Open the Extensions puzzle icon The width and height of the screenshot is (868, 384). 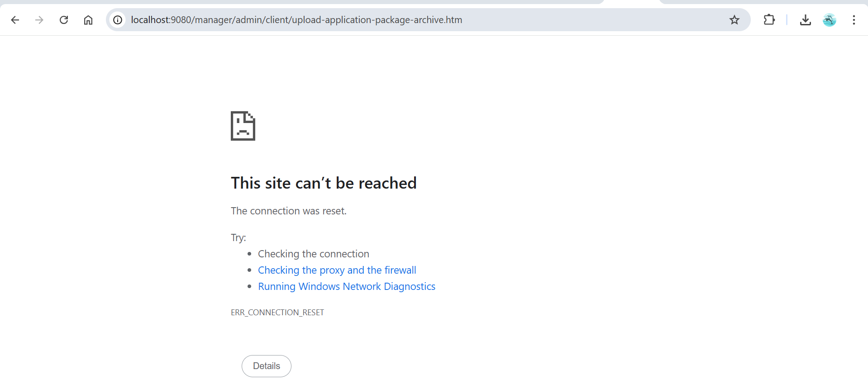coord(769,20)
